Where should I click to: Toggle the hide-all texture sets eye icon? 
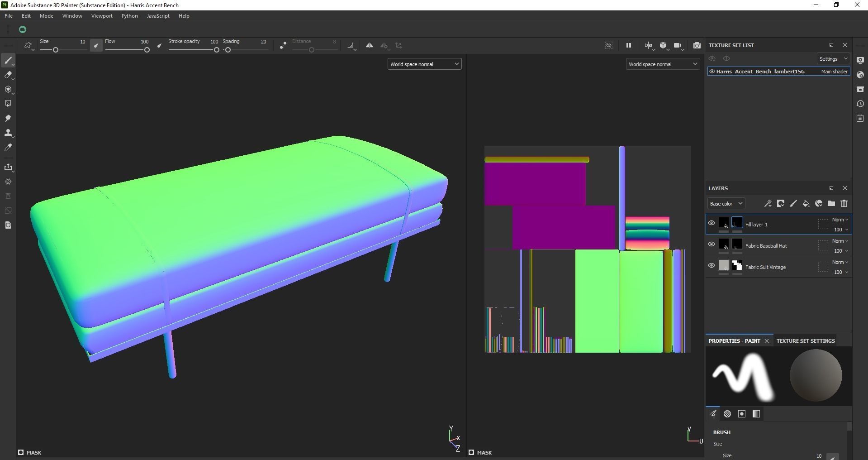pos(712,59)
